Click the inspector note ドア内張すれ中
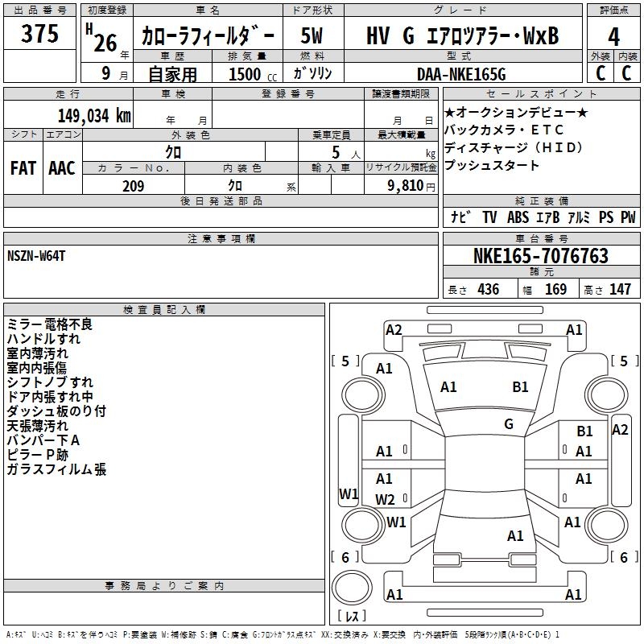The image size is (644, 644). tap(50, 397)
